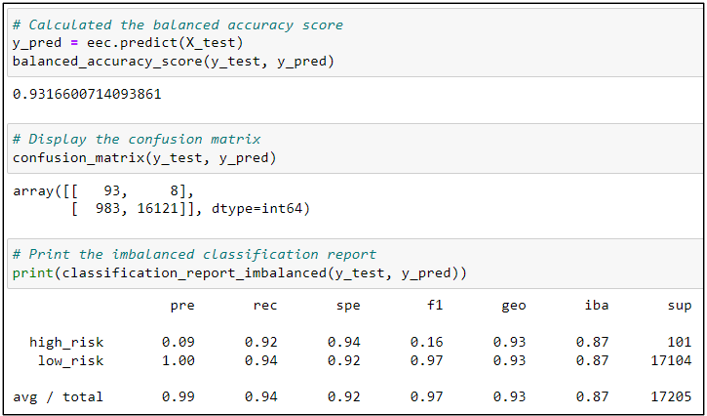This screenshot has height=416, width=707.
Task: Click low_risk precision value 1.00
Action: (179, 361)
